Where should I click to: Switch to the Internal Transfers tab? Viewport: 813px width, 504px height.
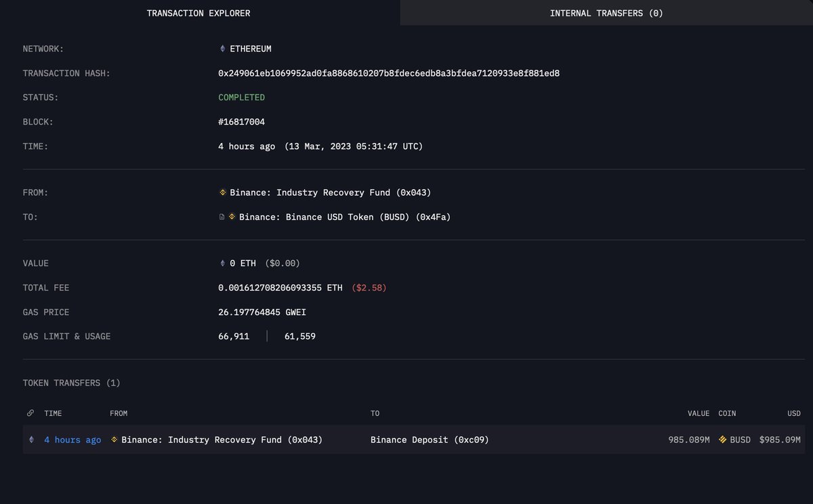[606, 12]
